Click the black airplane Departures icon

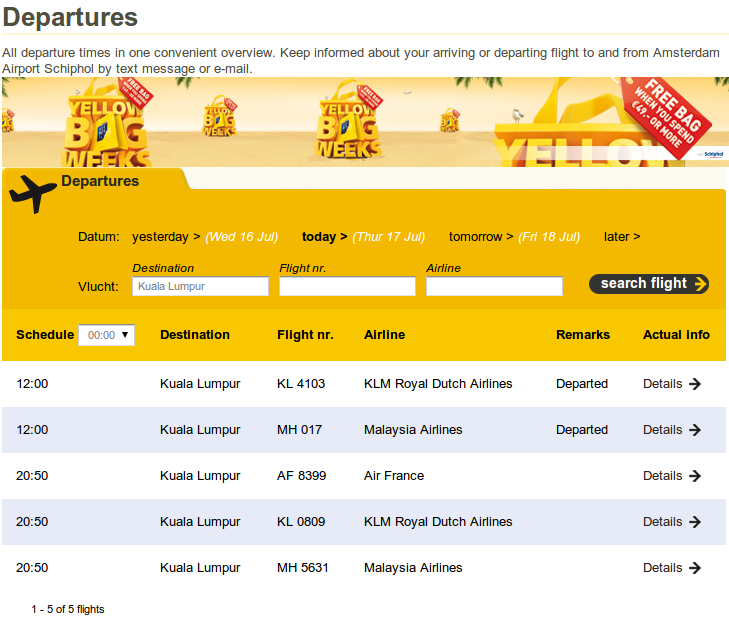(x=33, y=194)
